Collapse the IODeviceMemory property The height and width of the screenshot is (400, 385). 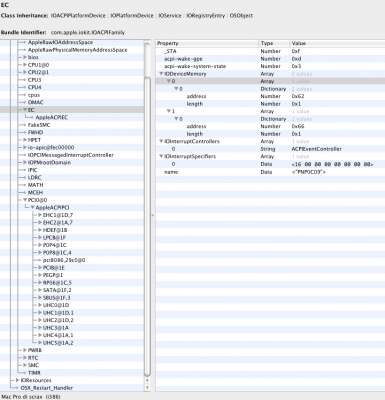tap(161, 74)
